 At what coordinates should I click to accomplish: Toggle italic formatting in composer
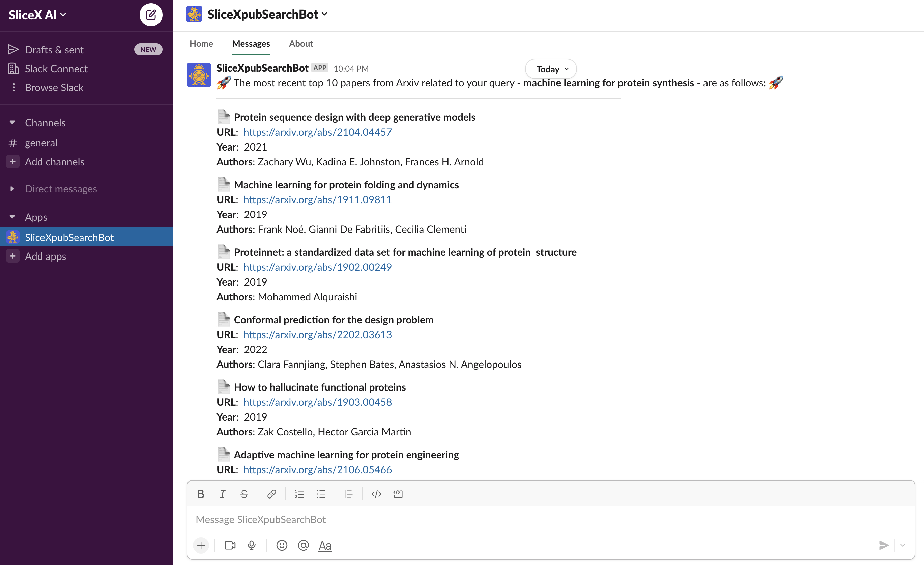[x=222, y=494]
